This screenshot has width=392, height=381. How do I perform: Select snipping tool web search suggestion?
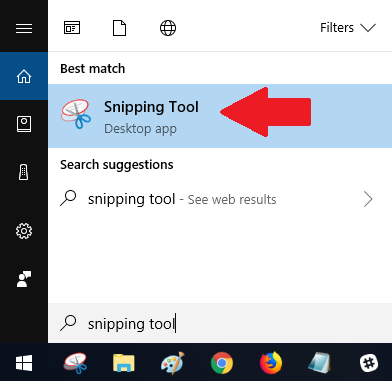coord(220,199)
